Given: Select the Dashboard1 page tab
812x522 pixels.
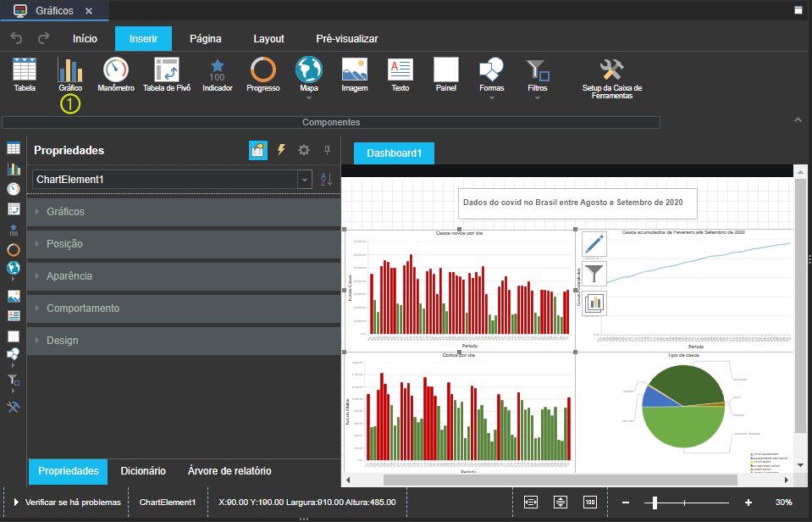Looking at the screenshot, I should click(394, 153).
